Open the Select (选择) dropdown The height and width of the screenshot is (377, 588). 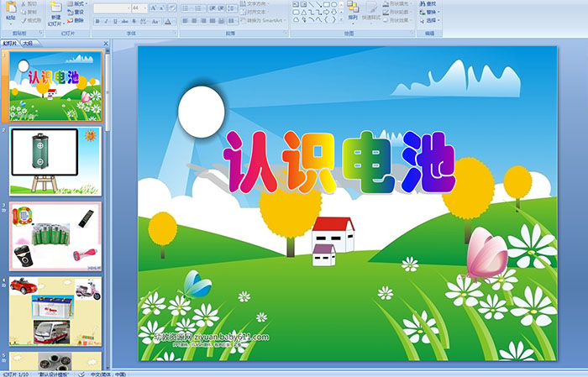[430, 20]
